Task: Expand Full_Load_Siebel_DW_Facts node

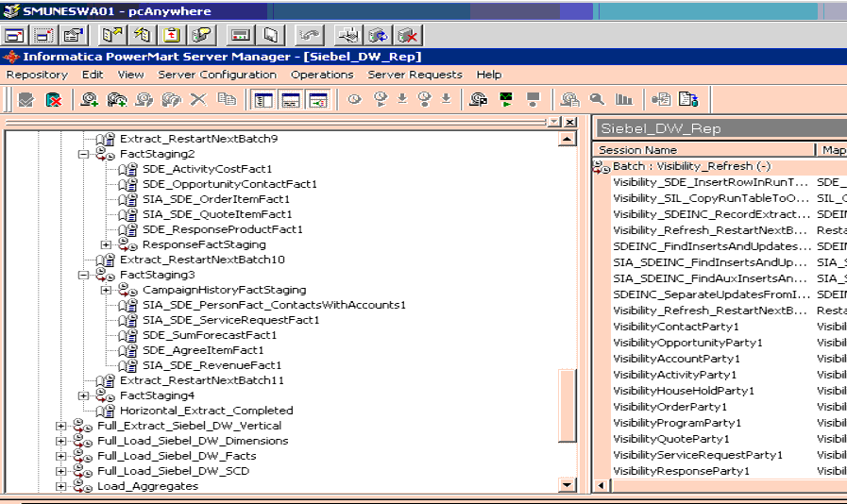Action: (x=60, y=457)
